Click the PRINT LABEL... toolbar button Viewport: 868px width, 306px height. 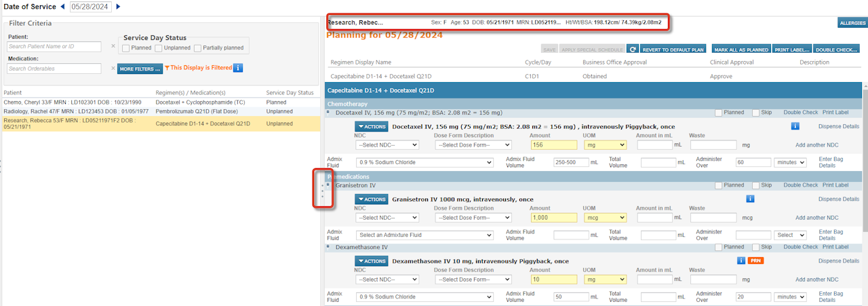[x=792, y=50]
